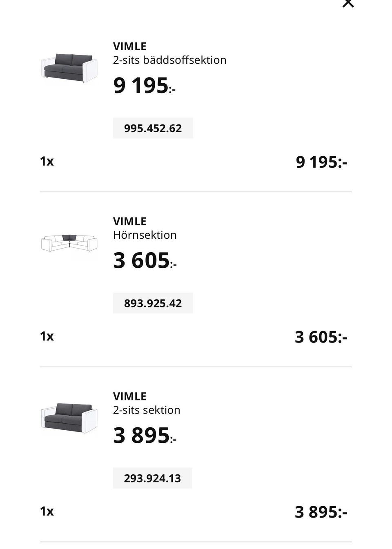Close the product list panel

(x=348, y=3)
